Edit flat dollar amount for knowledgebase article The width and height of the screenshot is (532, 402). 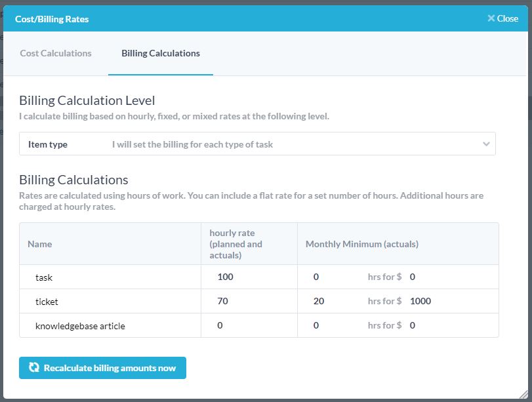click(x=446, y=325)
